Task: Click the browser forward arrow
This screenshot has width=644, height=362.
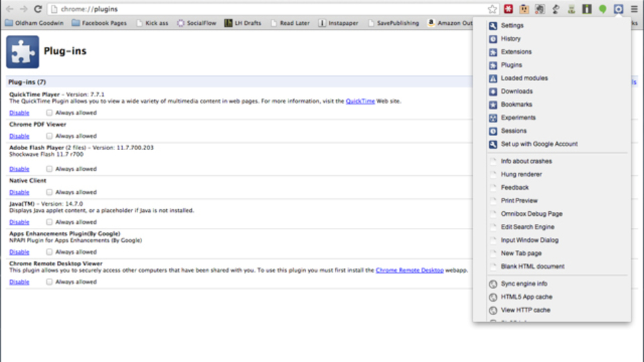Action: (x=24, y=9)
